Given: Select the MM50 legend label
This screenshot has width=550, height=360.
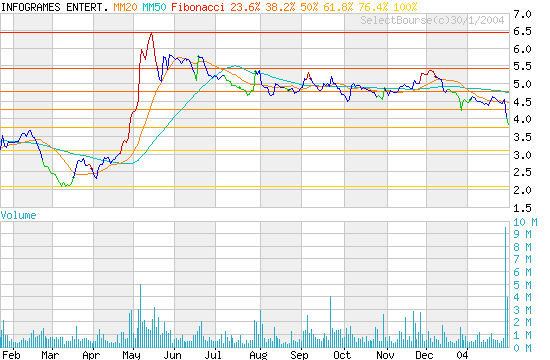Looking at the screenshot, I should point(154,7).
